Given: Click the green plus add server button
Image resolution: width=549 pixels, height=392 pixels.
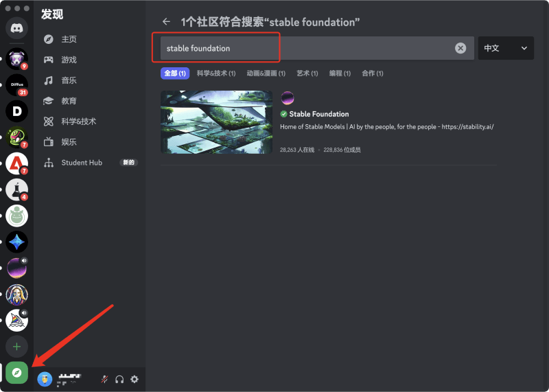Looking at the screenshot, I should (x=16, y=347).
